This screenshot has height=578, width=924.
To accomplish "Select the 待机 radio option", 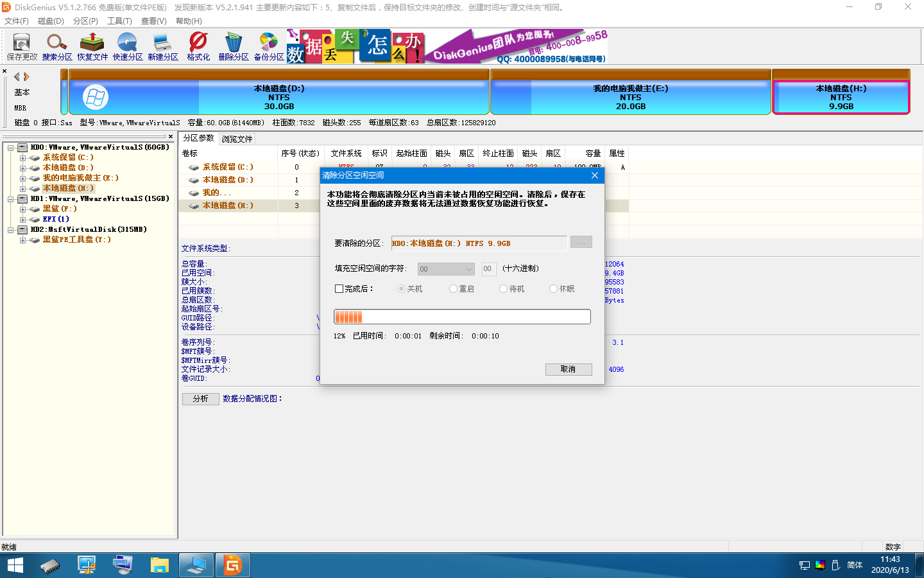I will click(x=503, y=289).
